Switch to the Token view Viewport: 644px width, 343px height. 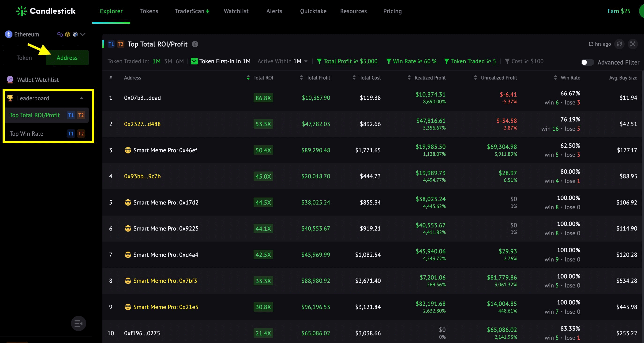tap(24, 58)
